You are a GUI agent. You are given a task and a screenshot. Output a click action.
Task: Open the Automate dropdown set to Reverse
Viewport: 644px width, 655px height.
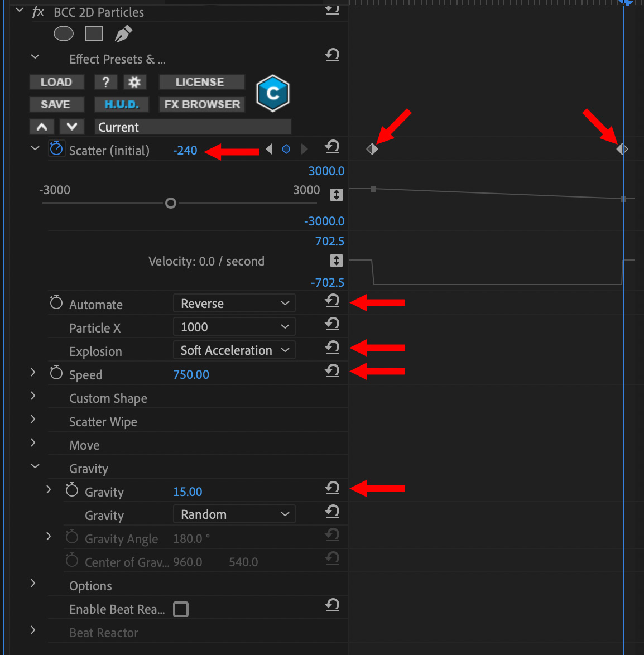(x=234, y=304)
